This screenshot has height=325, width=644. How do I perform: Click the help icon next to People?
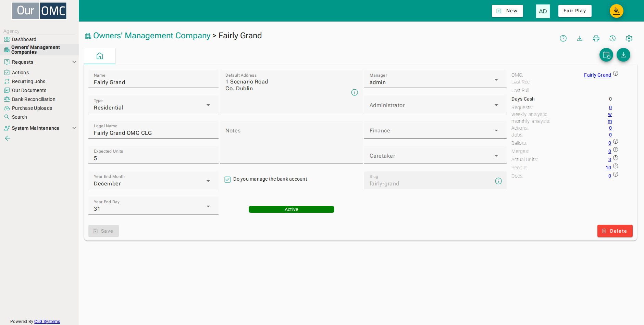(x=616, y=166)
